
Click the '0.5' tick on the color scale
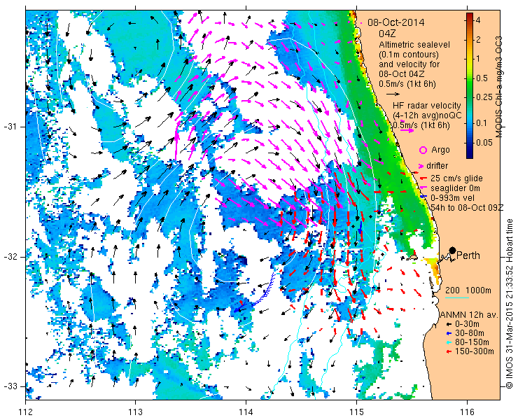tap(481, 78)
